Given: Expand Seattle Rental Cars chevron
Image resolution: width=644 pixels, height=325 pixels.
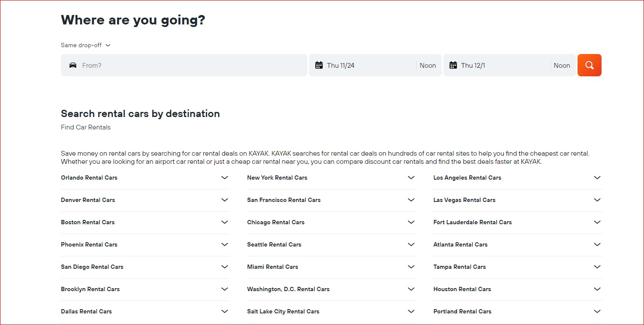Looking at the screenshot, I should 411,244.
